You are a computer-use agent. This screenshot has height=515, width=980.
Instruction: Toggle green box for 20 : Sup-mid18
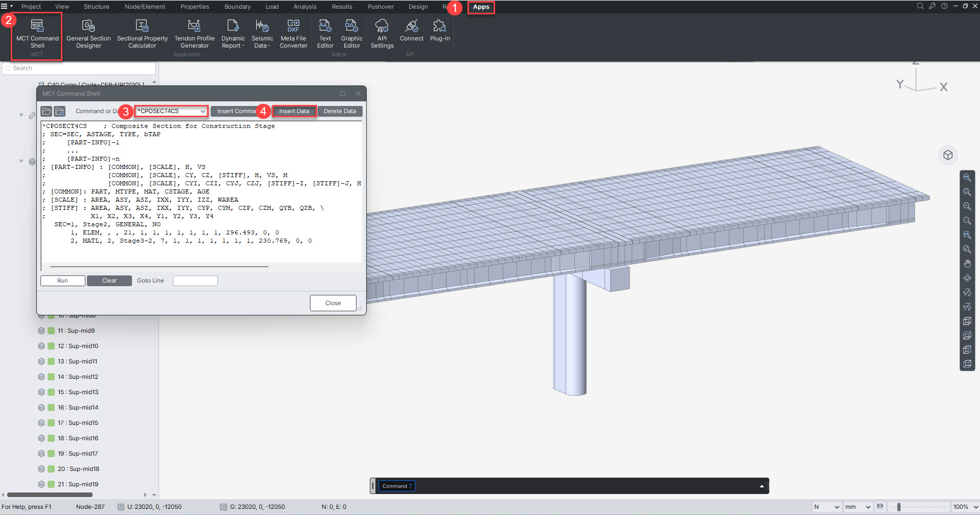(x=51, y=469)
